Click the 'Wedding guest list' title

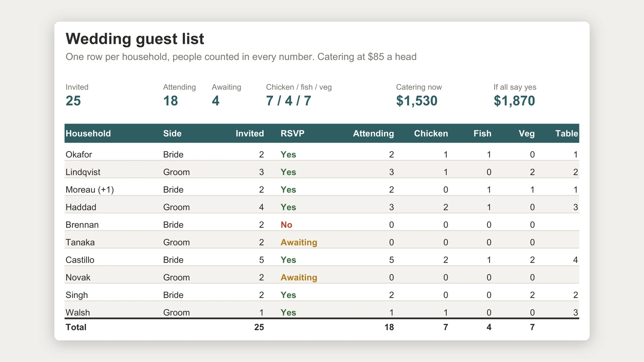(x=135, y=39)
